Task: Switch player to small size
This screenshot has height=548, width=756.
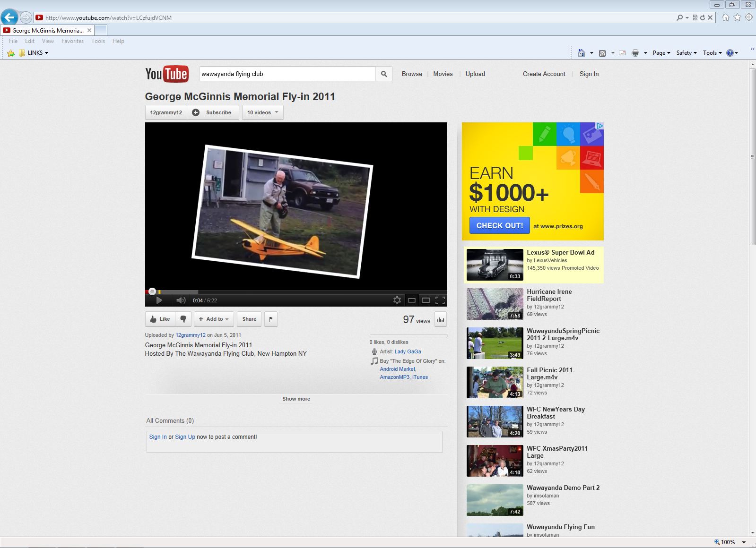Action: (x=412, y=300)
